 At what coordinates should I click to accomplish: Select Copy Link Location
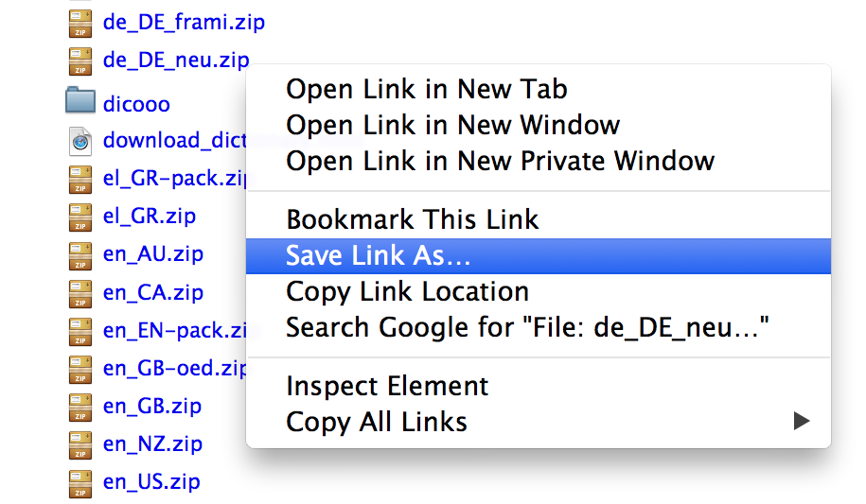click(407, 292)
